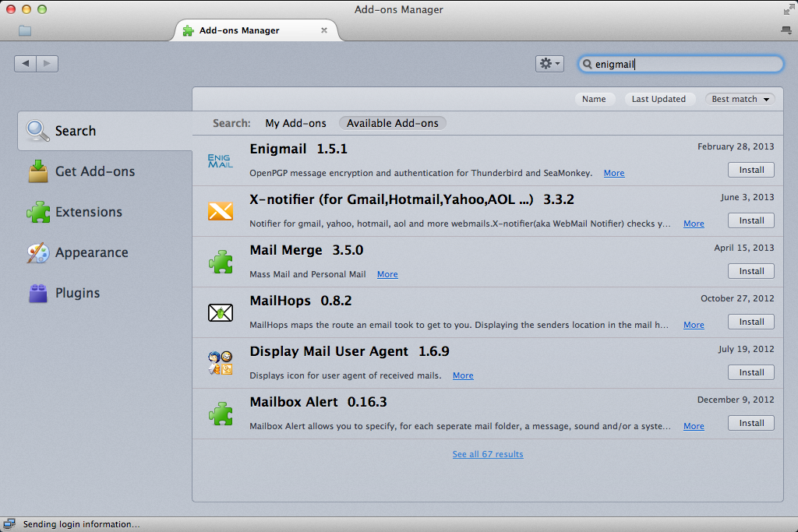Select the Available Add-ons search filter
The image size is (798, 532).
393,123
